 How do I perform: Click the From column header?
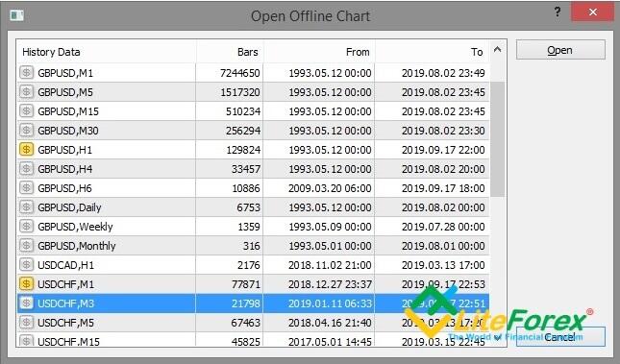319,52
